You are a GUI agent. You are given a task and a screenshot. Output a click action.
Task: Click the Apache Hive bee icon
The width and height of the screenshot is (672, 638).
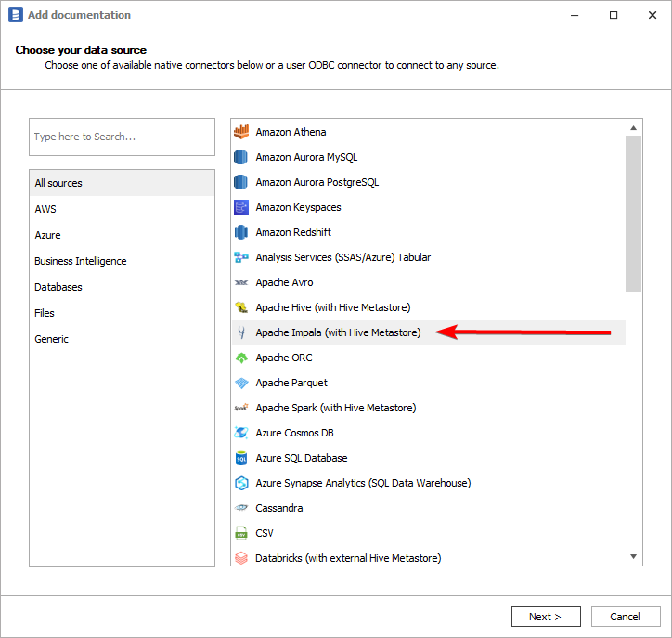[241, 307]
